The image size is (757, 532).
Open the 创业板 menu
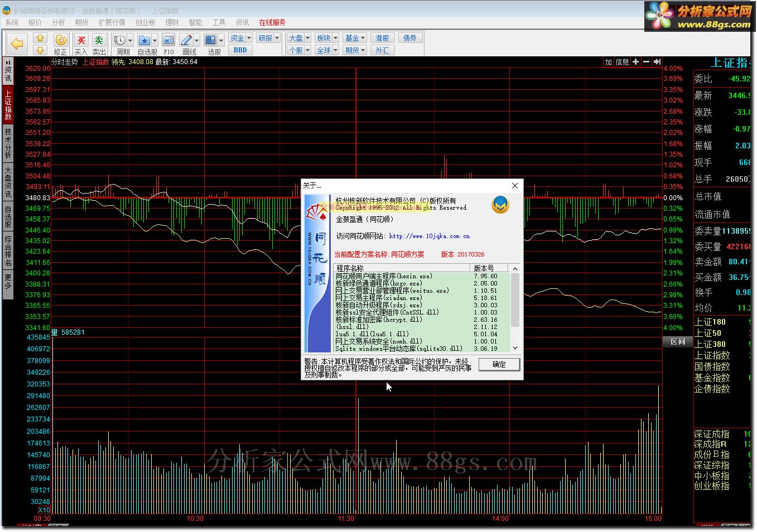(145, 22)
